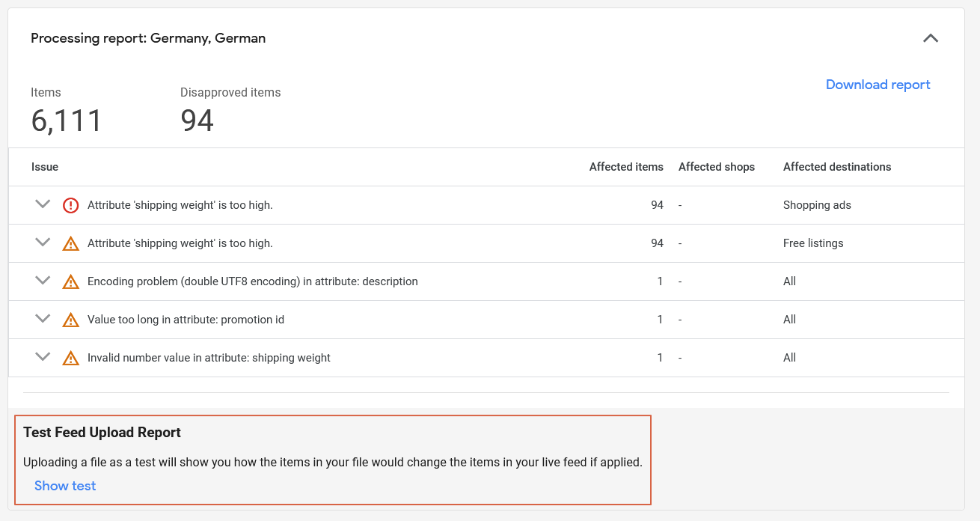This screenshot has height=521, width=980.
Task: Click the total Items count 6,111
Action: (x=67, y=121)
